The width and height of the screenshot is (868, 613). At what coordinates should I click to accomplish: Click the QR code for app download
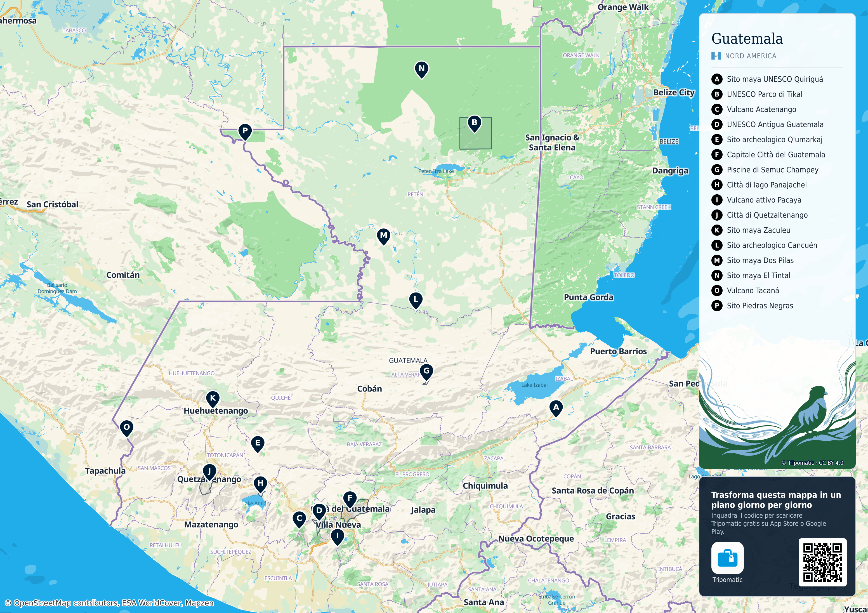822,562
